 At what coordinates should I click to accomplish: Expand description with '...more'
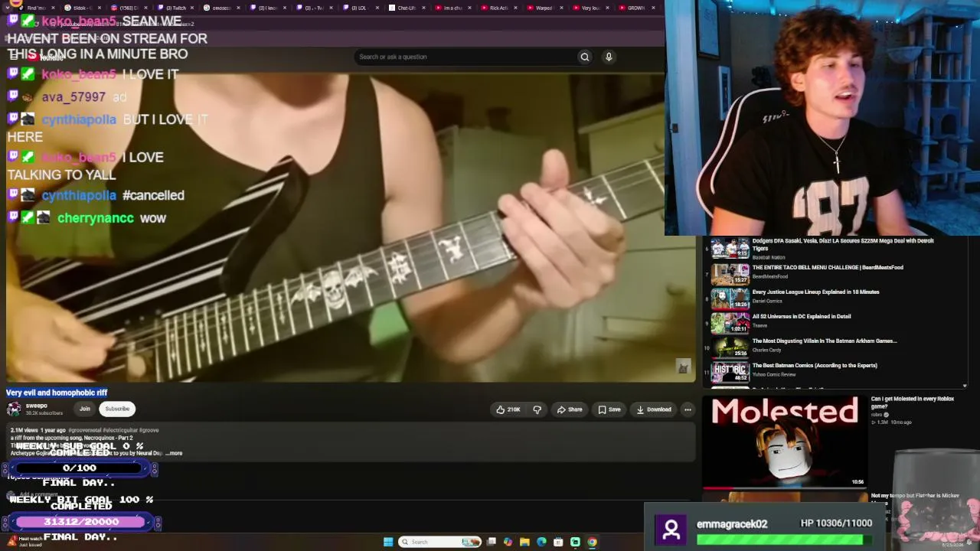[x=174, y=453]
